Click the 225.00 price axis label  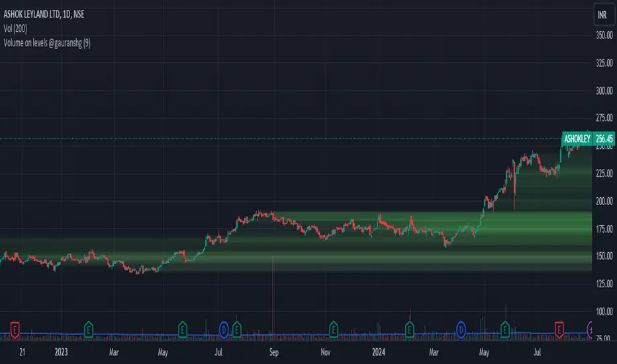pyautogui.click(x=604, y=173)
